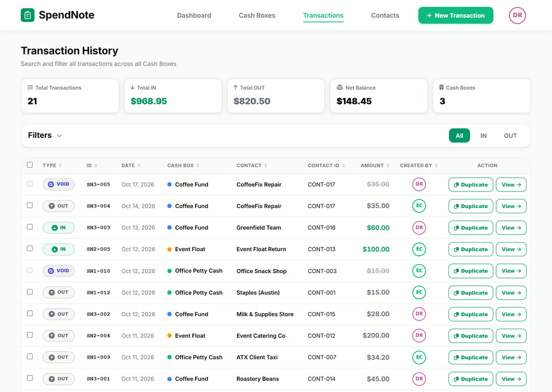Select the checkbox for transaction SN2-005
The height and width of the screenshot is (392, 552).
coord(30,248)
